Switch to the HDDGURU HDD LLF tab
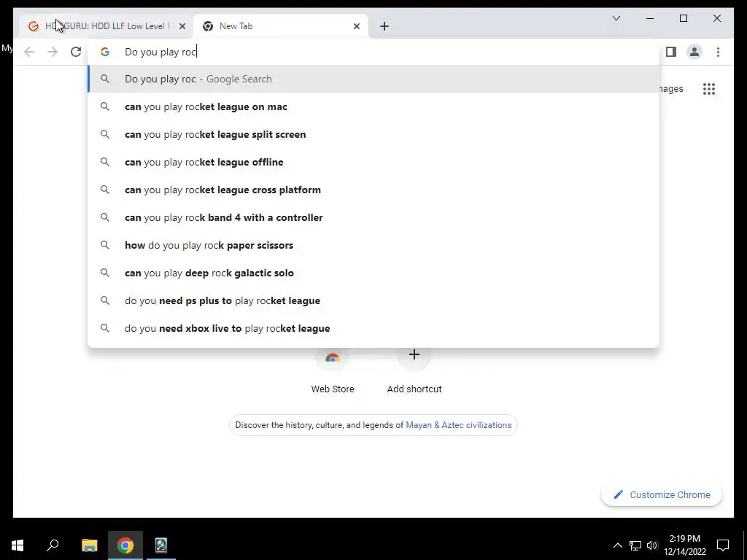747x560 pixels. (x=106, y=26)
